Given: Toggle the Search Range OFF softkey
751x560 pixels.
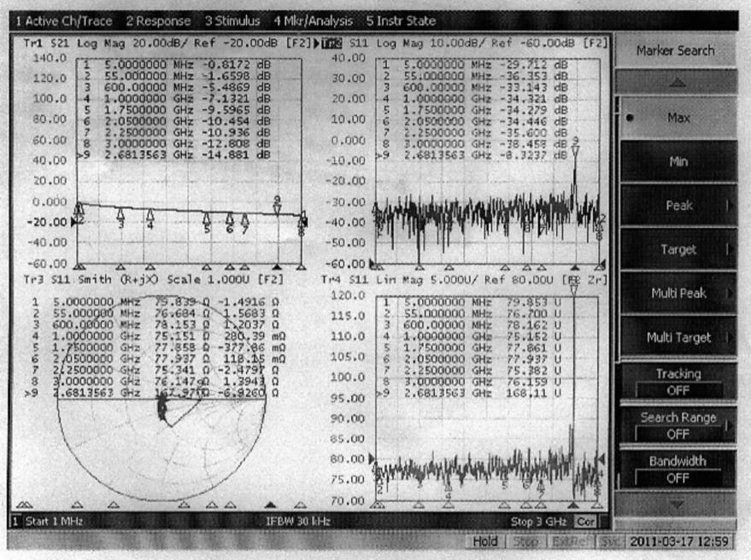Looking at the screenshot, I should pos(678,425).
